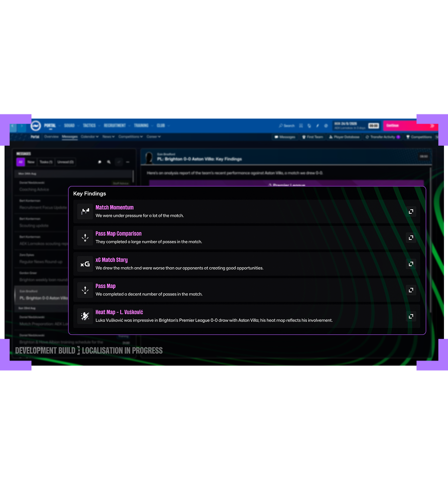Open the Career dropdown in the sub-menu
The height and width of the screenshot is (484, 448).
point(153,137)
